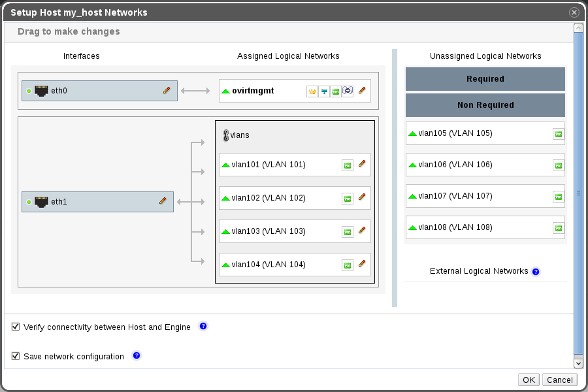Viewport: 588px width, 392px height.
Task: Cancel the host network setup dialog
Action: pos(560,380)
